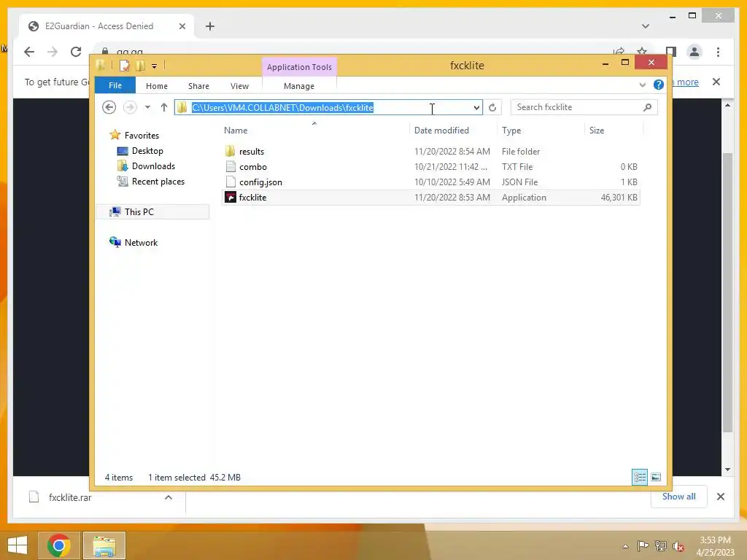Open Chrome three-dot menu
Screen dimensions: 747x560
[718, 52]
